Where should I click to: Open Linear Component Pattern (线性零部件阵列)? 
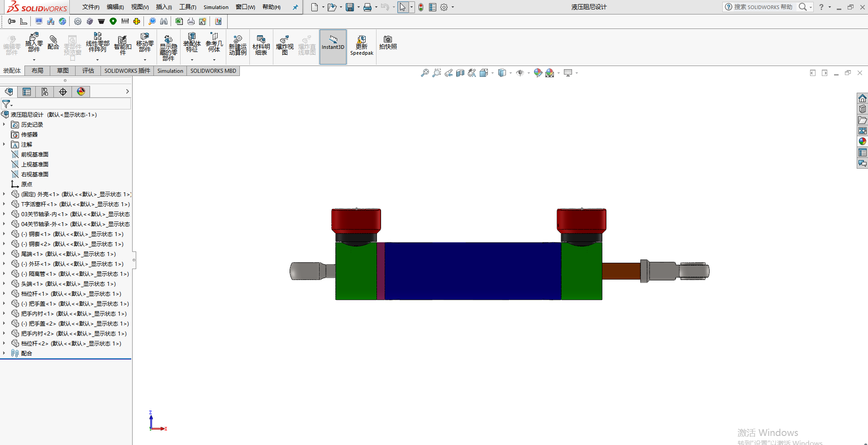click(97, 43)
